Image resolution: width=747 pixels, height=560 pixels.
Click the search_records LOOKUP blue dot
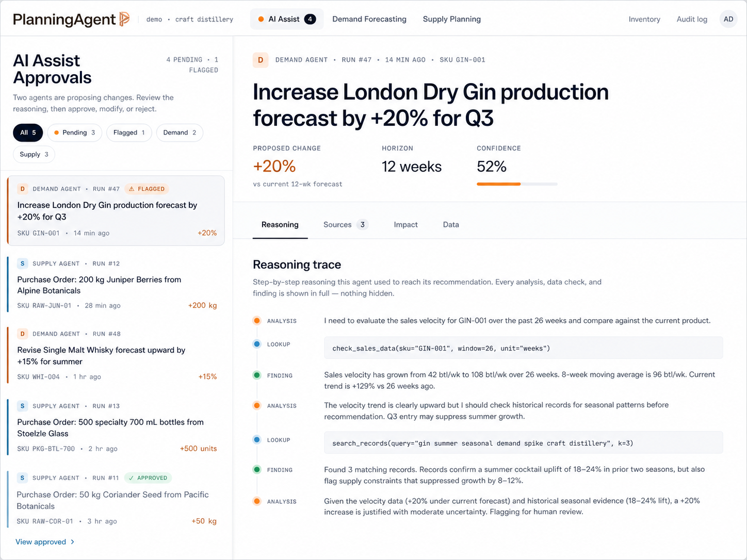(257, 440)
